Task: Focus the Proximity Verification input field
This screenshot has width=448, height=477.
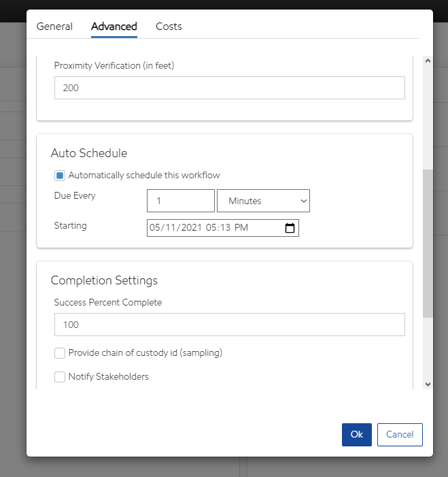Action: click(229, 88)
